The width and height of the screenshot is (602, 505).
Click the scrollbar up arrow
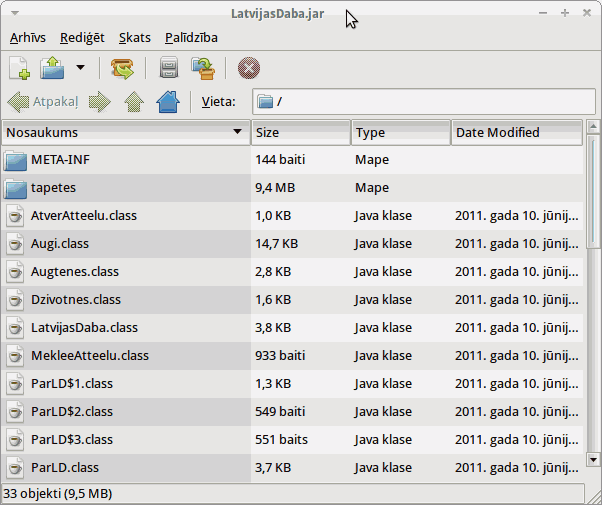click(x=593, y=126)
